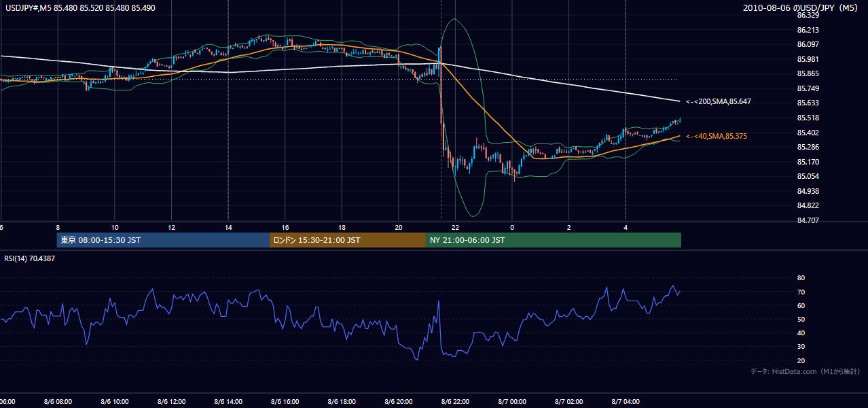
Task: Click price level 84.938 on price axis
Action: click(x=807, y=191)
